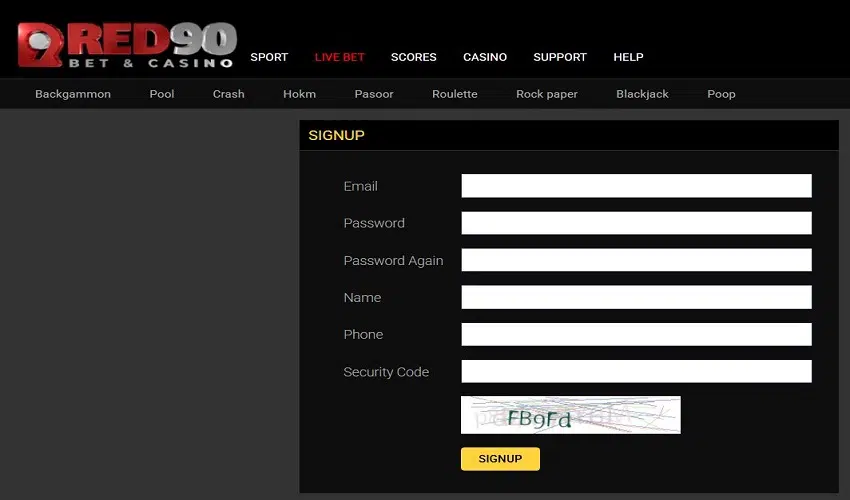Open the SPORT menu item
The image size is (850, 500).
click(269, 57)
